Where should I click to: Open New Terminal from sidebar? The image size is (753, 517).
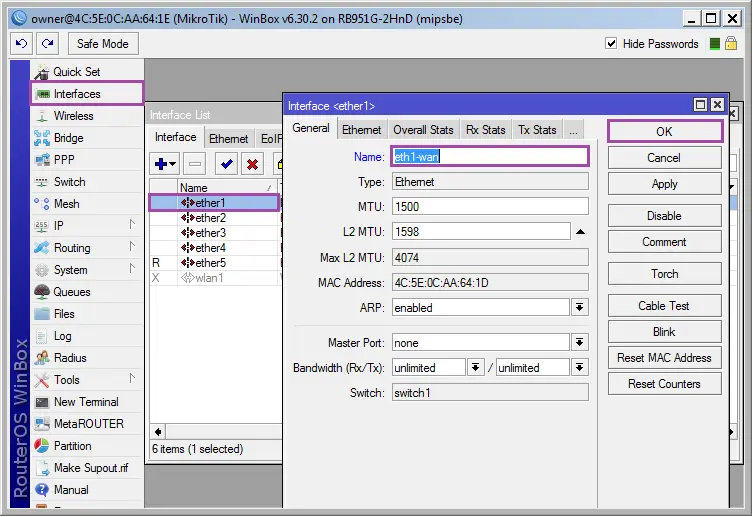pyautogui.click(x=85, y=402)
